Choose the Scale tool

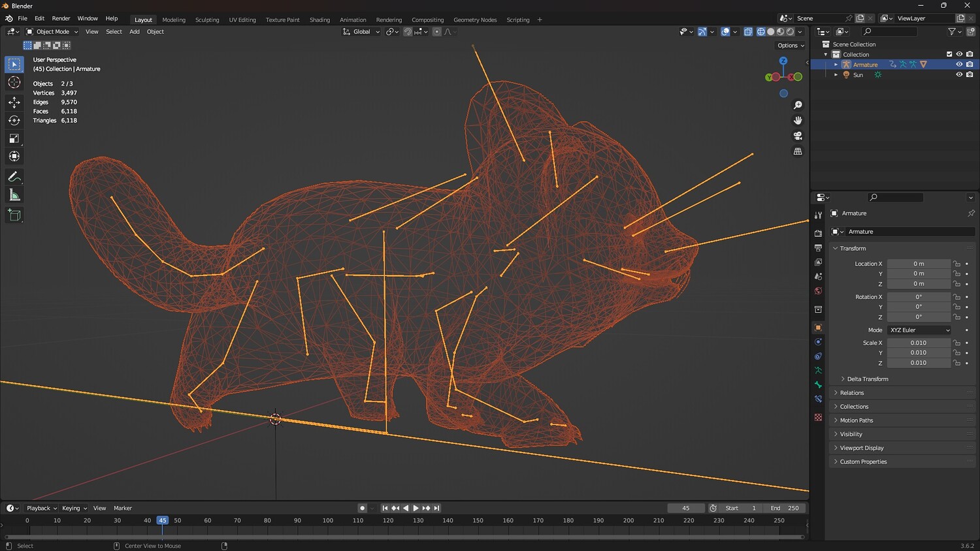(14, 138)
